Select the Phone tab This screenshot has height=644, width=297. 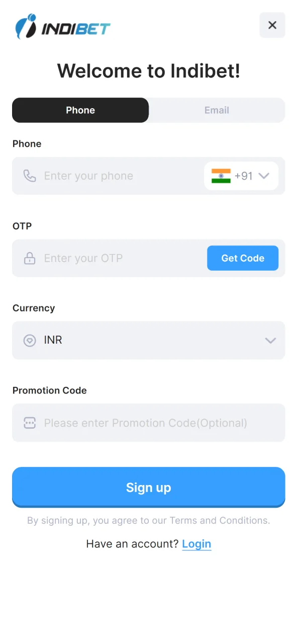click(80, 110)
